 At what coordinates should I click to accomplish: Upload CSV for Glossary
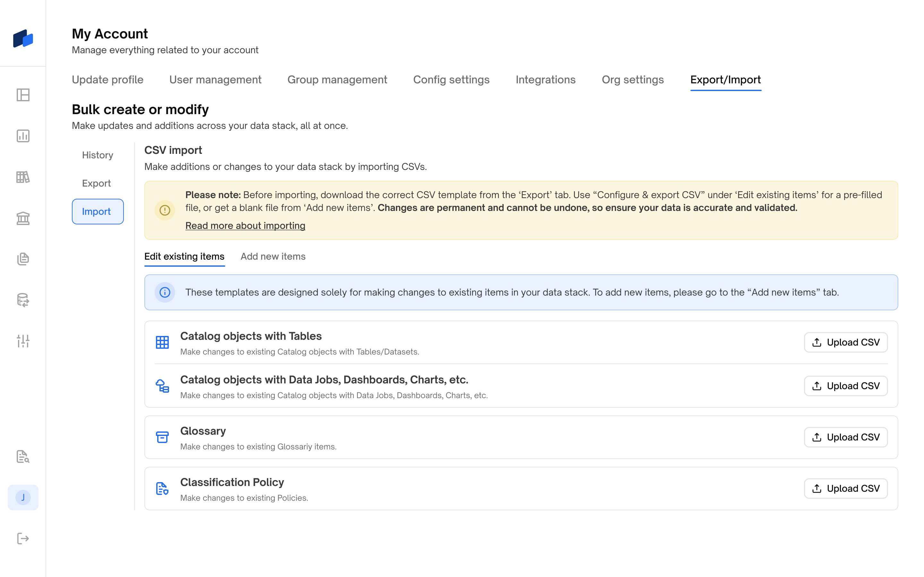point(845,437)
